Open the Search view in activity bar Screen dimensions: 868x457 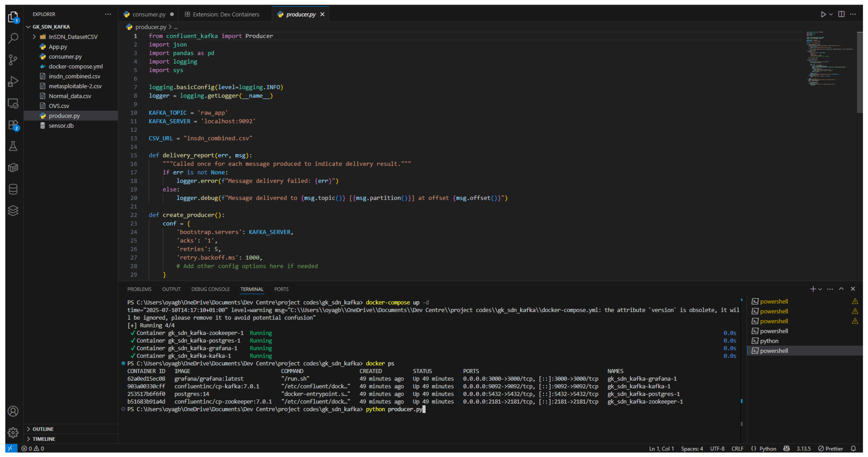pos(13,38)
